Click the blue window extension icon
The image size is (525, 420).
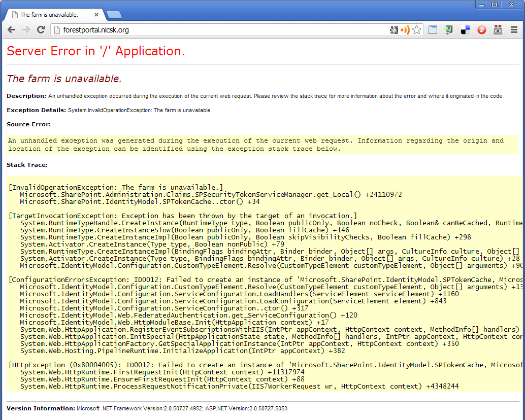coord(433,30)
